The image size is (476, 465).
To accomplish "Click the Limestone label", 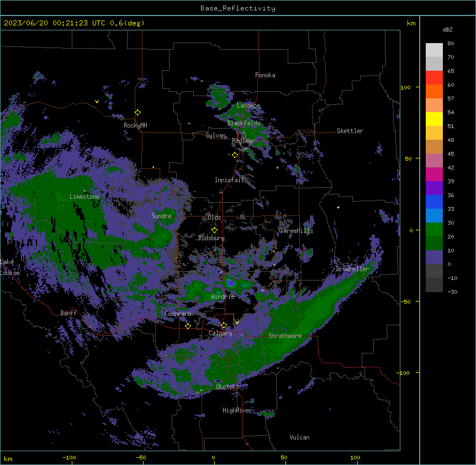I will click(84, 197).
